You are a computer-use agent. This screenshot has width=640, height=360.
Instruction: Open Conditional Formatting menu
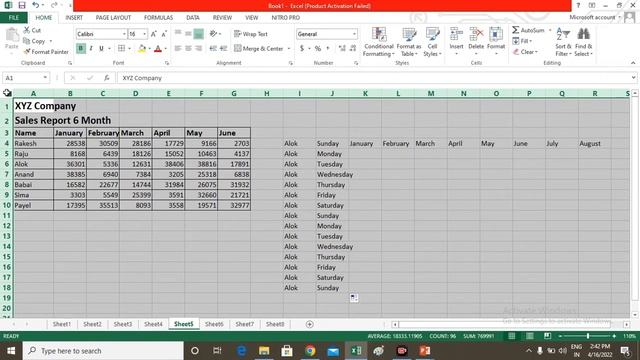point(379,42)
